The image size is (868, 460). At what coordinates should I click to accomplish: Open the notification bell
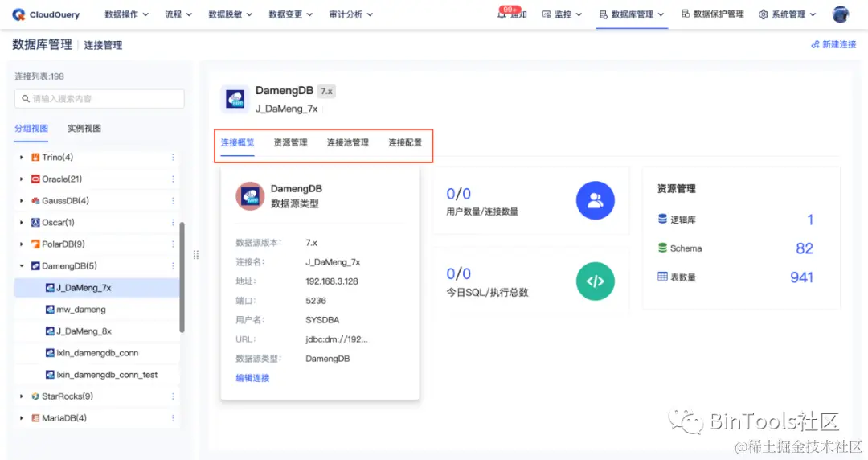click(x=502, y=15)
